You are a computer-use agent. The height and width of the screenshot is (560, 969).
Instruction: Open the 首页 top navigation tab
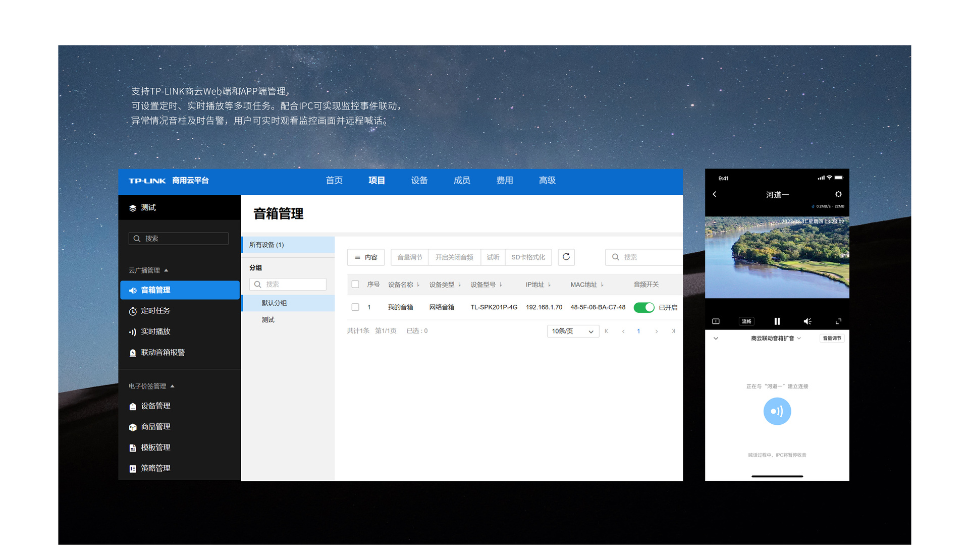[x=334, y=181]
